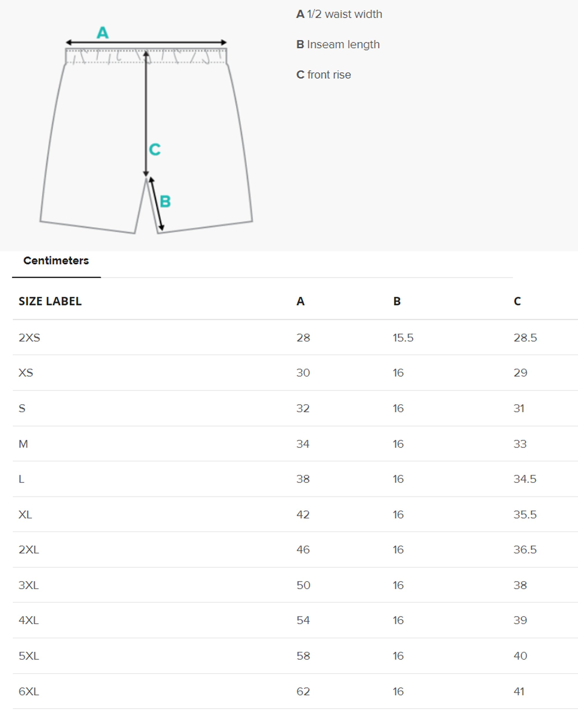Click the B column header in table
The height and width of the screenshot is (728, 578).
(397, 301)
